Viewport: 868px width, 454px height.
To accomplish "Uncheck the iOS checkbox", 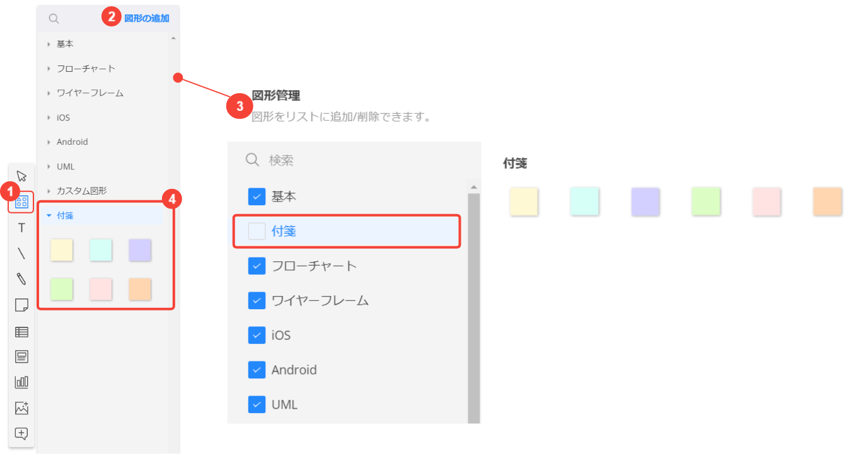I will 257,335.
